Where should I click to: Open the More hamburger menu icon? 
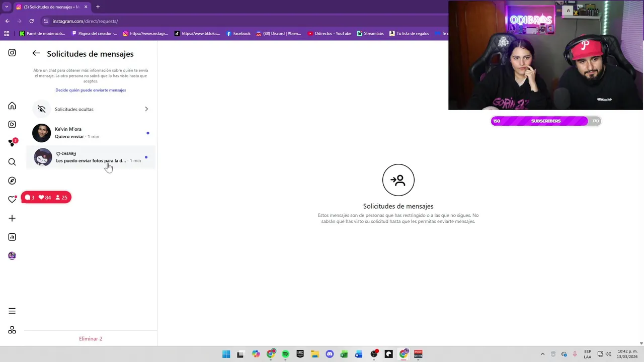click(12, 311)
